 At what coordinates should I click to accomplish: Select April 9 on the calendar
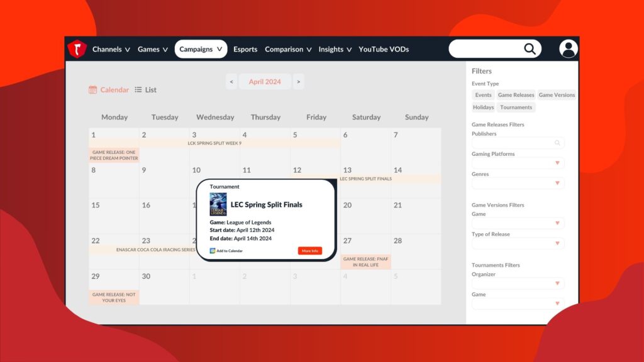coord(164,180)
